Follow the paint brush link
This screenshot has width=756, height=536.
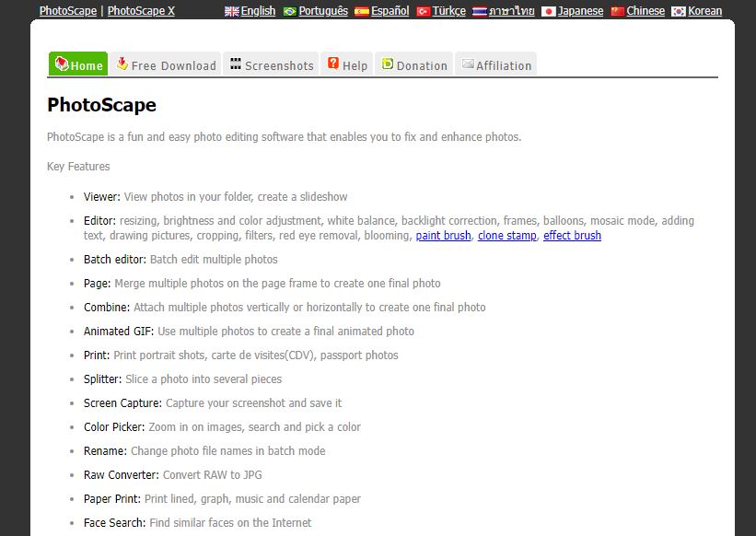tap(443, 236)
